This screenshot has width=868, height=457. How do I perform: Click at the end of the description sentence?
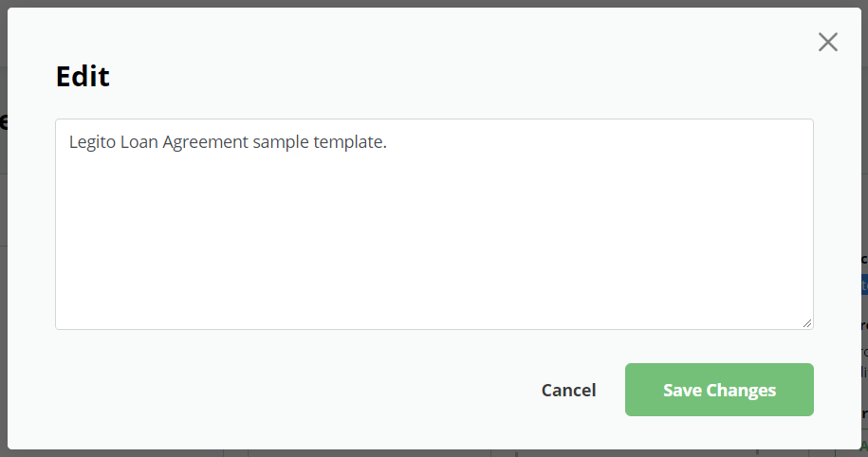[x=387, y=143]
